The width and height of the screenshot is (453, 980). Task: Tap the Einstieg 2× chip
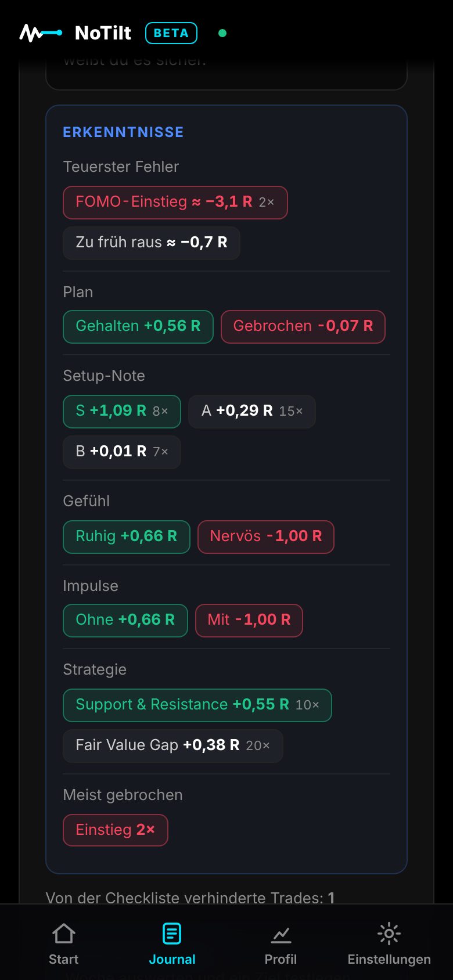pos(116,831)
